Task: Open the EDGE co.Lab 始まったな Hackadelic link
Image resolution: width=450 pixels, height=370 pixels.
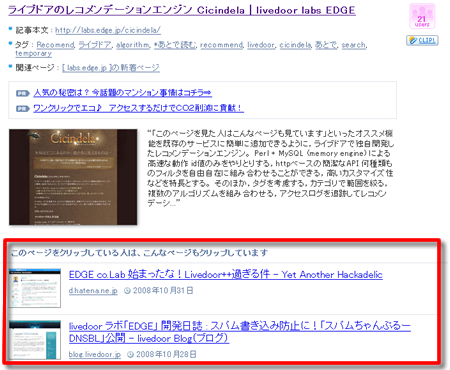Action: (x=226, y=275)
